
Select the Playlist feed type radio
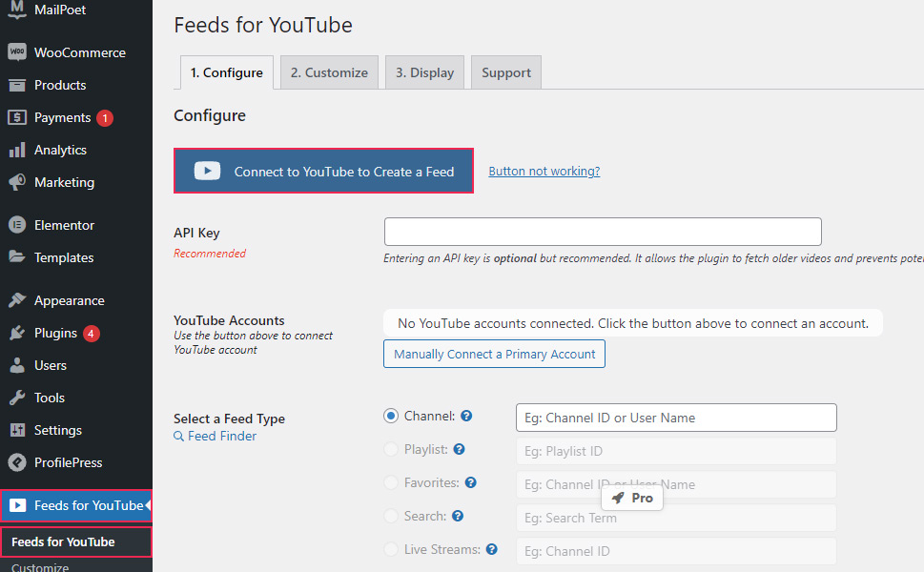391,449
